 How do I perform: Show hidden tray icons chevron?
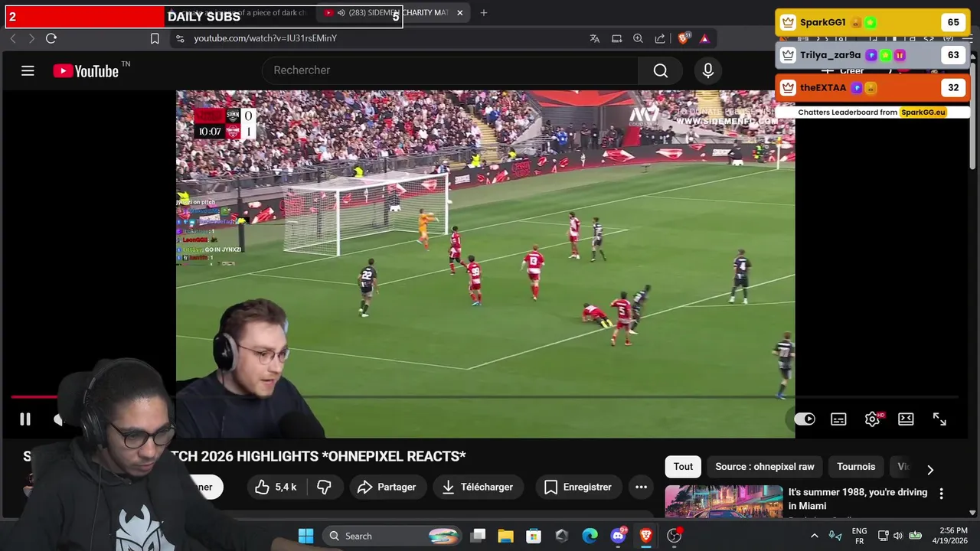[814, 536]
